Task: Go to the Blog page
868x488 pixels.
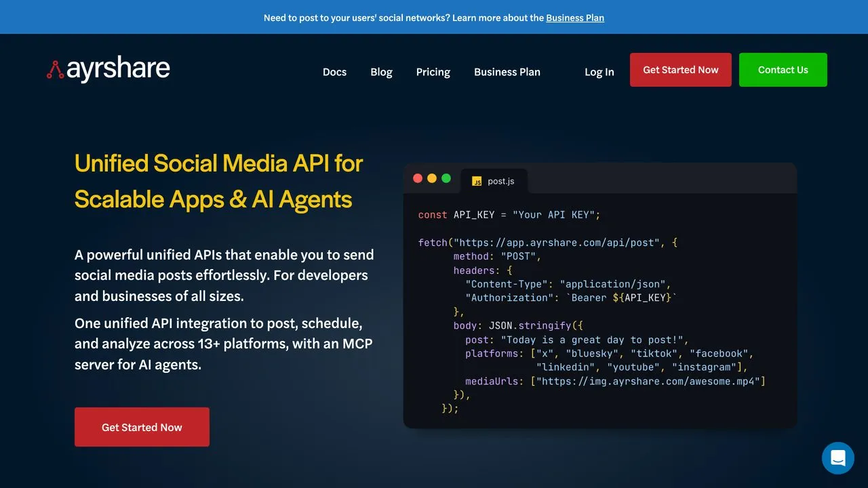Action: tap(381, 72)
